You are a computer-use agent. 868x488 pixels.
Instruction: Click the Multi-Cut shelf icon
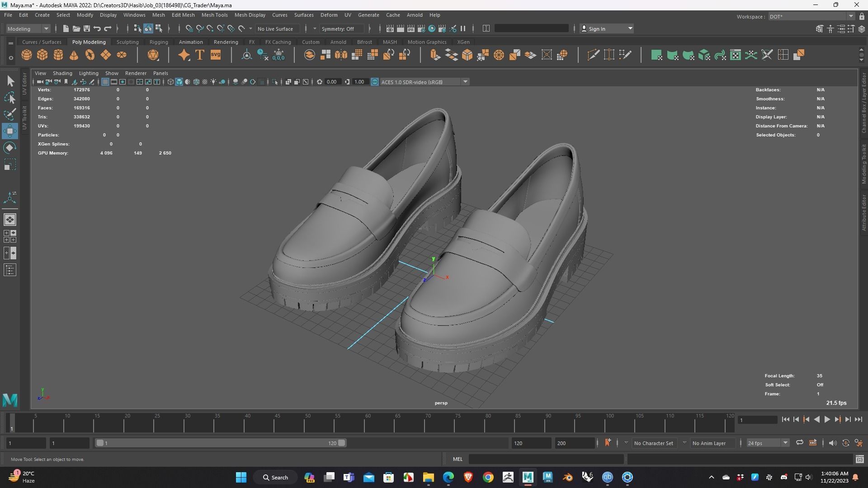[x=593, y=55]
